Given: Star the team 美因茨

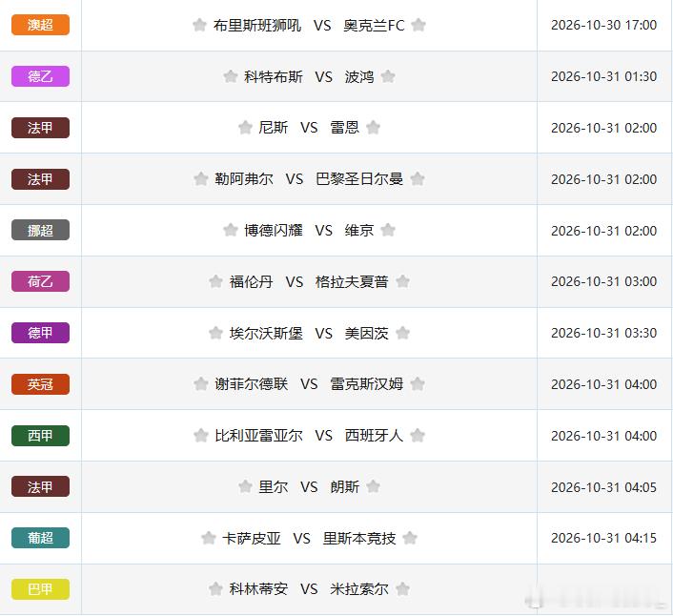Looking at the screenshot, I should coord(402,333).
